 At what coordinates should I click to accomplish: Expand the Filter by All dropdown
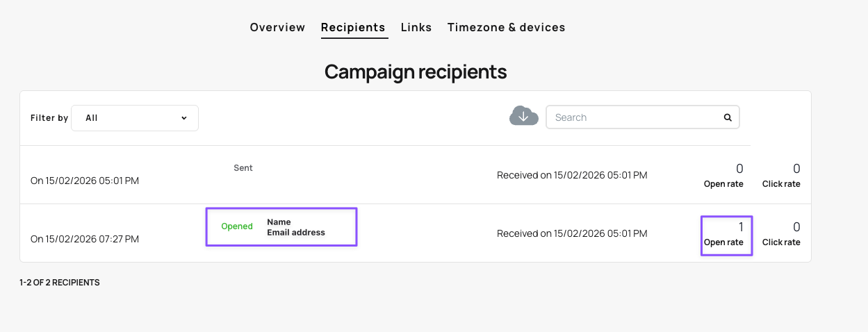click(135, 118)
